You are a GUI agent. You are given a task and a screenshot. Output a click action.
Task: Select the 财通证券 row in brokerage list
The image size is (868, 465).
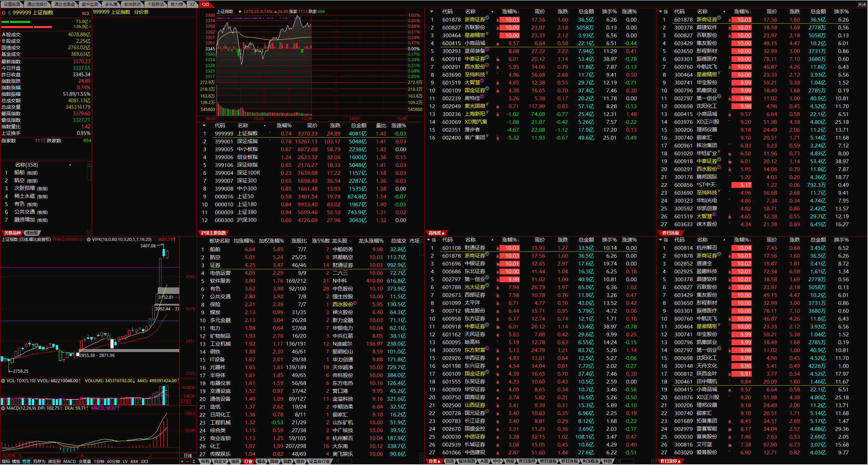pyautogui.click(x=533, y=248)
